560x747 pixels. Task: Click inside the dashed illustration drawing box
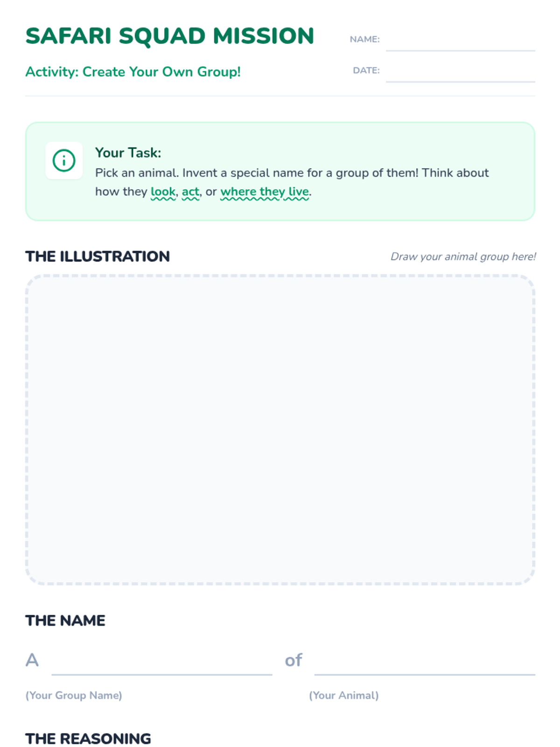coord(280,430)
